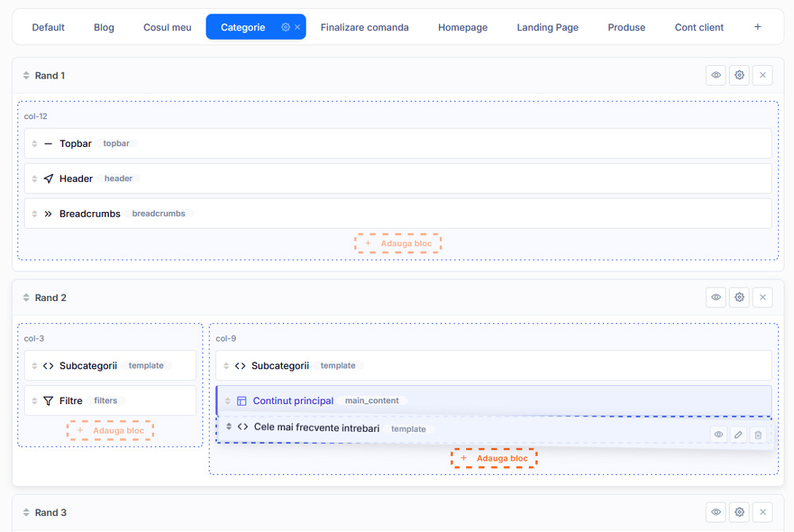Switch to the Default tab
The width and height of the screenshot is (794, 532).
[x=48, y=27]
